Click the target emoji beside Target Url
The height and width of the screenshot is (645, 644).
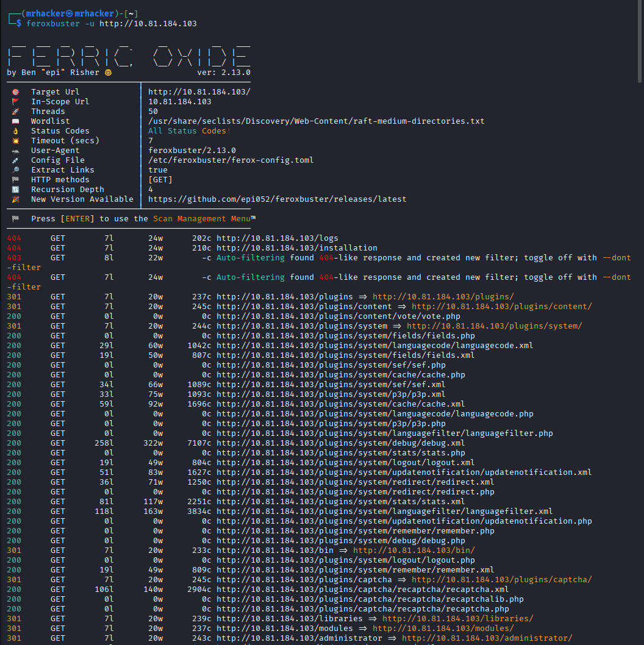[15, 92]
